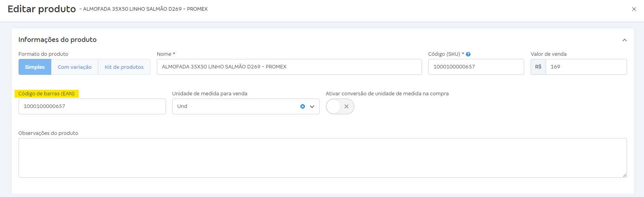
Task: Click the Observações do produto label
Action: pyautogui.click(x=48, y=133)
